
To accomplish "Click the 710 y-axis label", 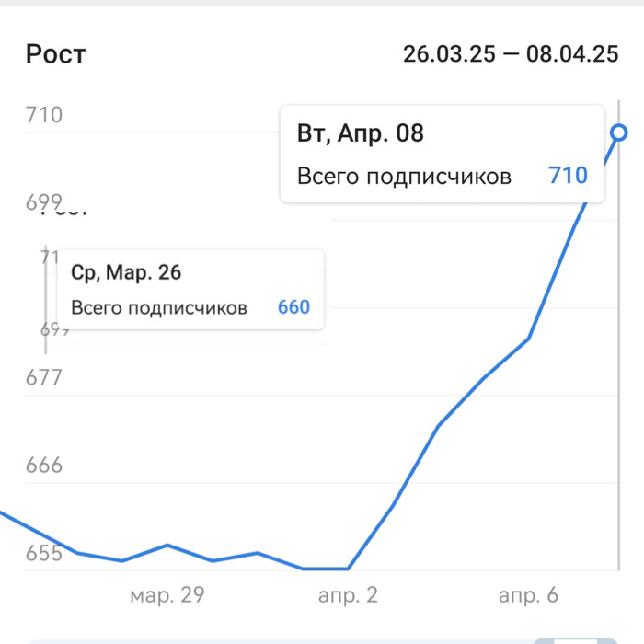I will coord(44,115).
